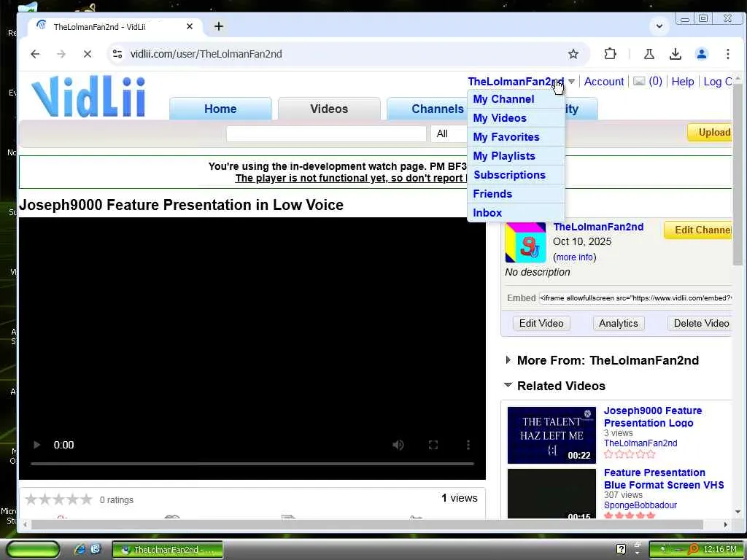Screen dimensions: 747x560
Task: Select My Channel from dropdown menu
Action: (x=503, y=99)
